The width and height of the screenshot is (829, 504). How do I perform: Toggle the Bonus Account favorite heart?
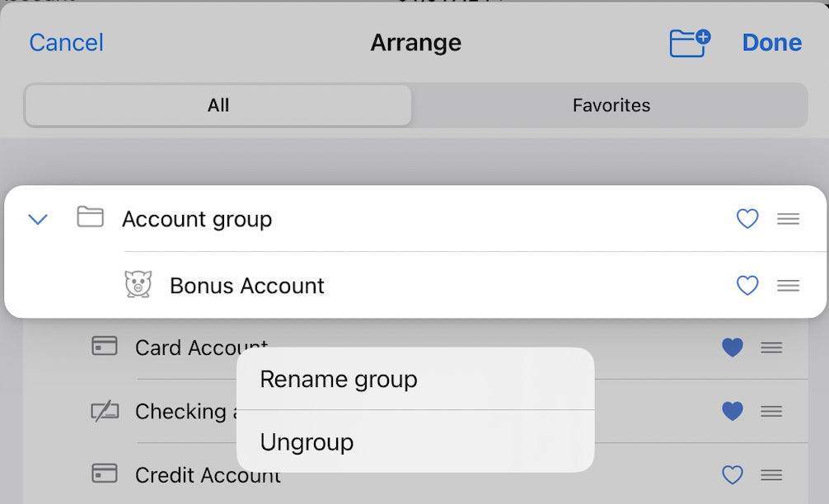pyautogui.click(x=747, y=286)
